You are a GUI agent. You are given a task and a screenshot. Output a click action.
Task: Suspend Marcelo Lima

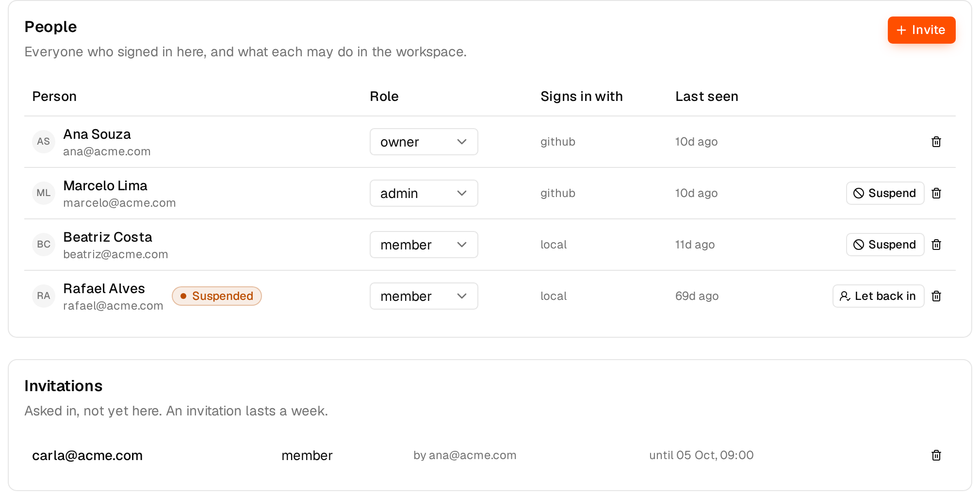pyautogui.click(x=885, y=193)
